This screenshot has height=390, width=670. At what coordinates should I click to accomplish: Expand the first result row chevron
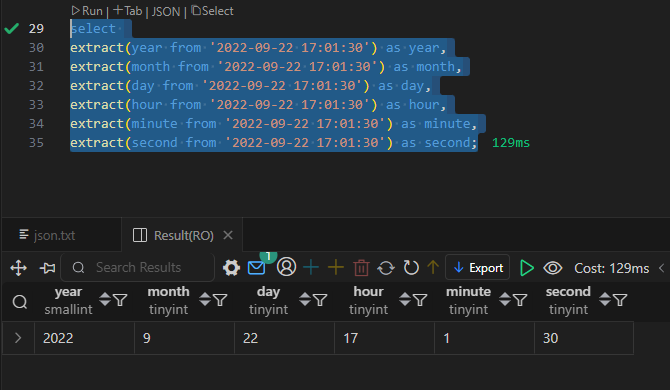[x=18, y=338]
